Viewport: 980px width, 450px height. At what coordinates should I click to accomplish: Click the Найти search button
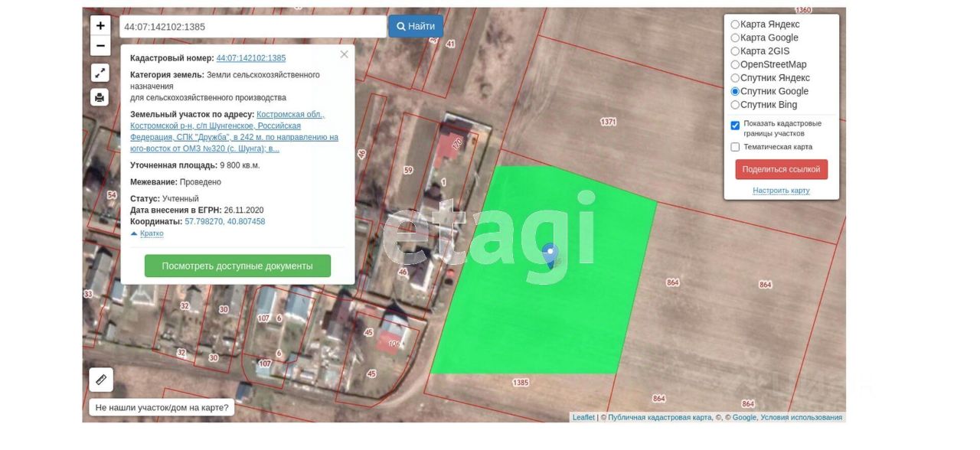[x=416, y=26]
